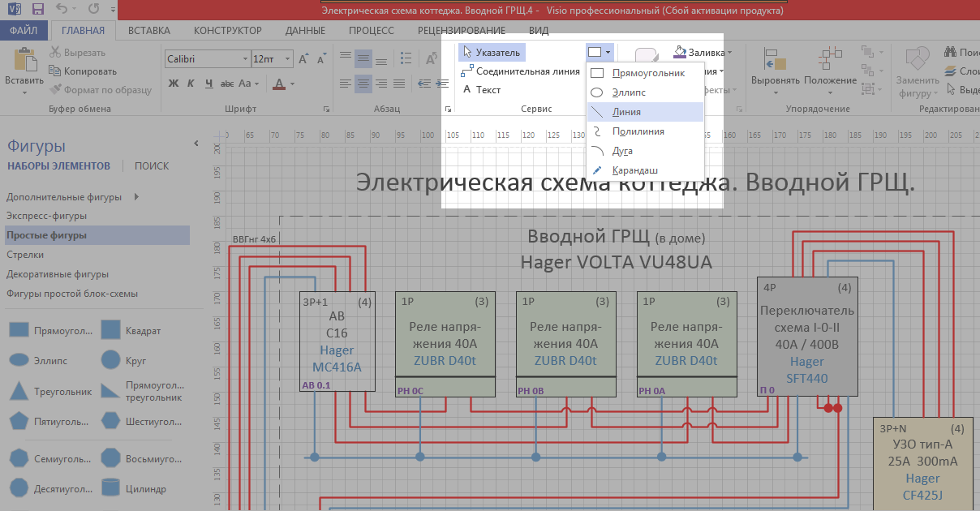Screen dimensions: 980x511
Task: Click the Заливка fill bucket icon
Action: [x=680, y=51]
